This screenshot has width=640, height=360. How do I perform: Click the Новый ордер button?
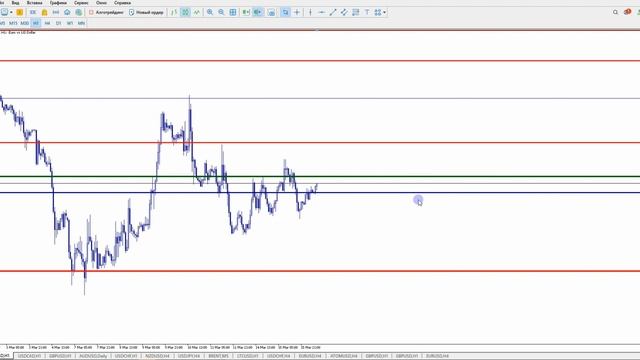click(146, 12)
